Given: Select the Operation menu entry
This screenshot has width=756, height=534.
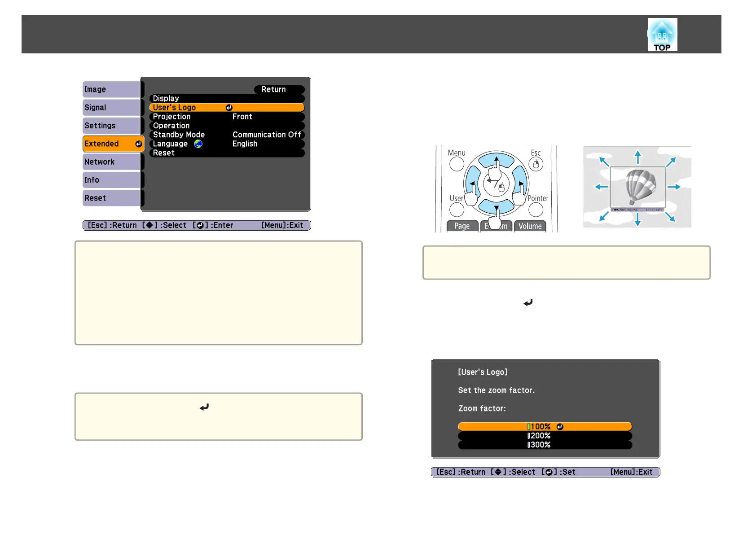Looking at the screenshot, I should click(227, 126).
